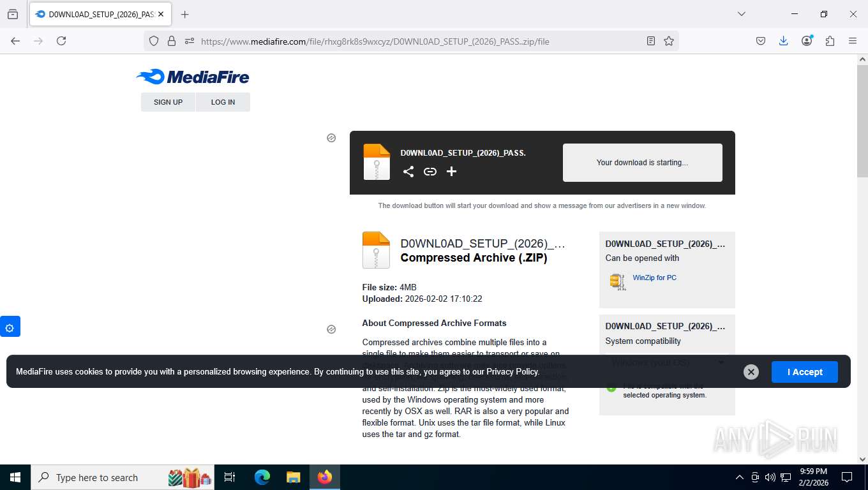
Task: Select the D0WNL0AD_SETUP tab
Action: click(100, 14)
